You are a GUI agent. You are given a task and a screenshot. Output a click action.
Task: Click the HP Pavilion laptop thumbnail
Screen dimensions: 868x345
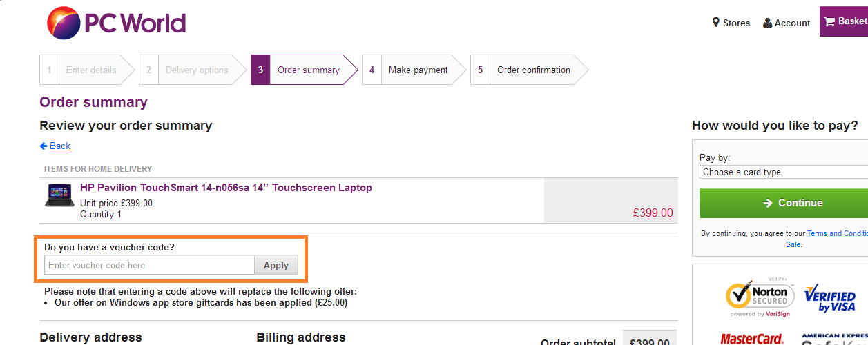click(x=59, y=195)
